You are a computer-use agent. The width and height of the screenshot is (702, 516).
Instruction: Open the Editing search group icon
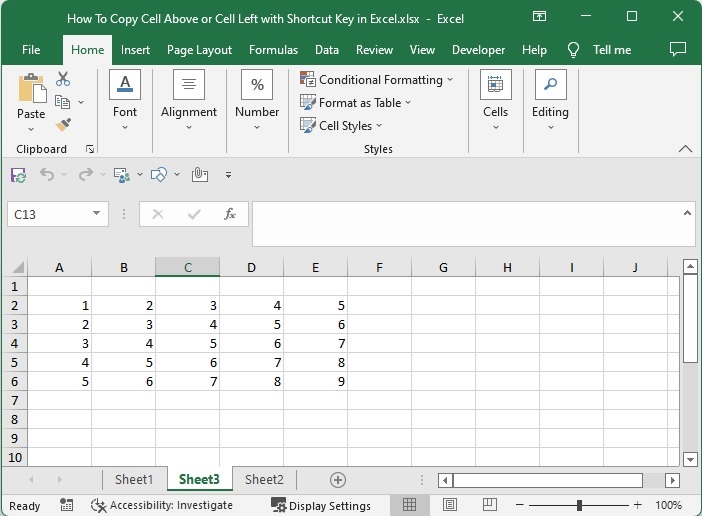[x=550, y=86]
